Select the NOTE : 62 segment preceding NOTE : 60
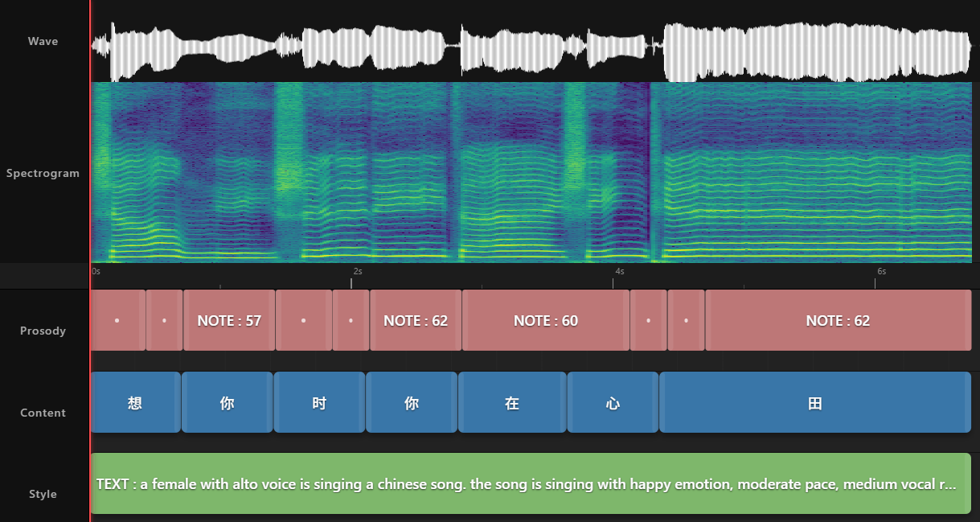This screenshot has width=980, height=522. [416, 320]
